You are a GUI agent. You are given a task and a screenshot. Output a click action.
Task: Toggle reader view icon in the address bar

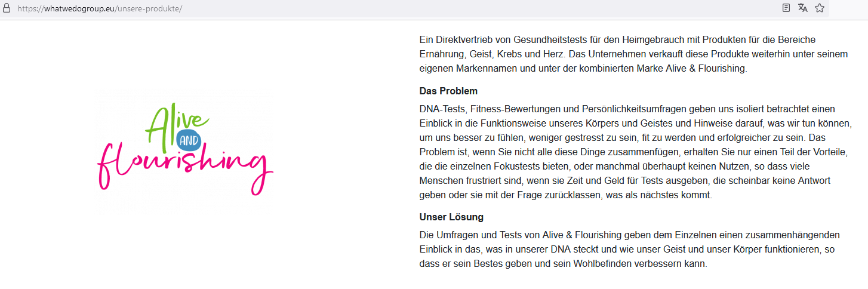[x=786, y=8]
